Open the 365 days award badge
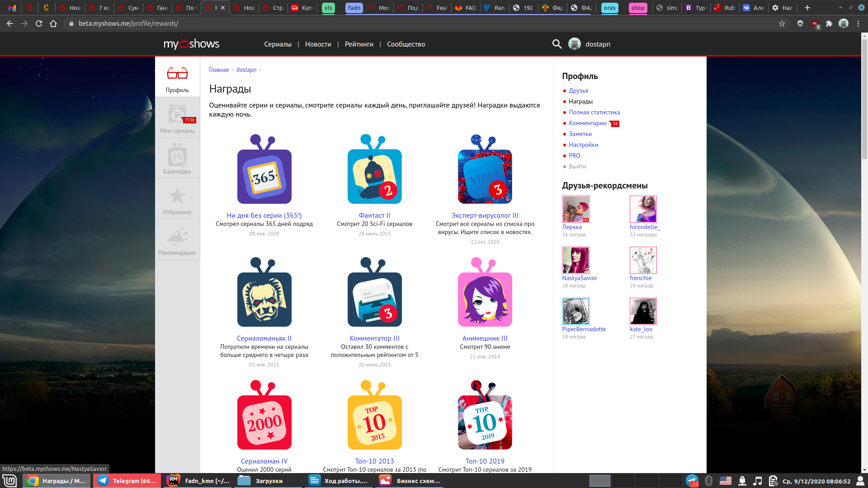This screenshot has width=868, height=488. coord(264,169)
